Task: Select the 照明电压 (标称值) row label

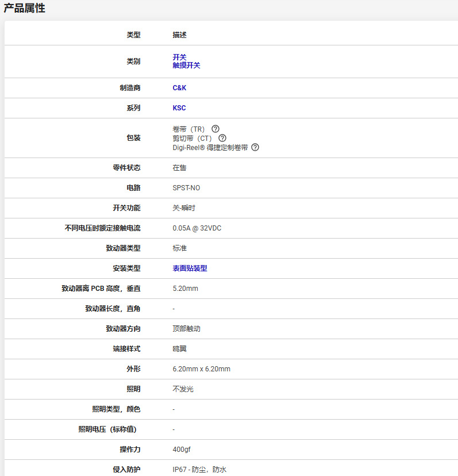Action: 107,429
